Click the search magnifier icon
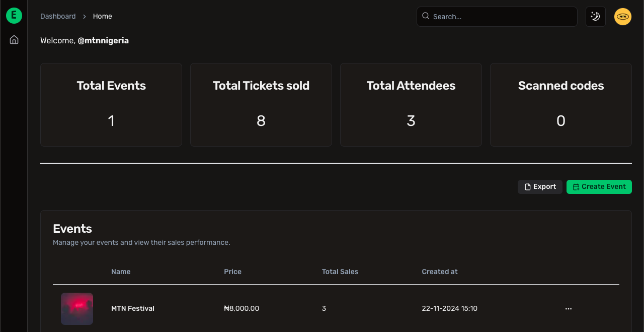The height and width of the screenshot is (332, 644). [x=425, y=16]
